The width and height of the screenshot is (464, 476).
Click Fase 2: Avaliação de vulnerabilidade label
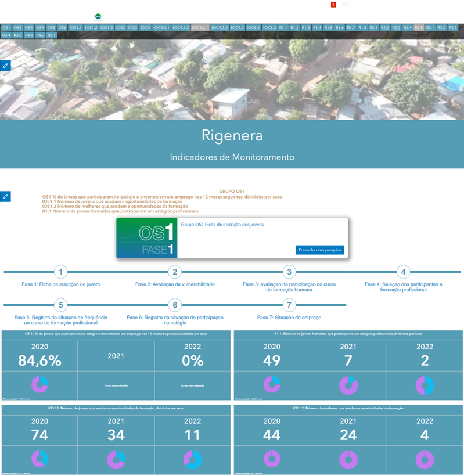coord(175,284)
